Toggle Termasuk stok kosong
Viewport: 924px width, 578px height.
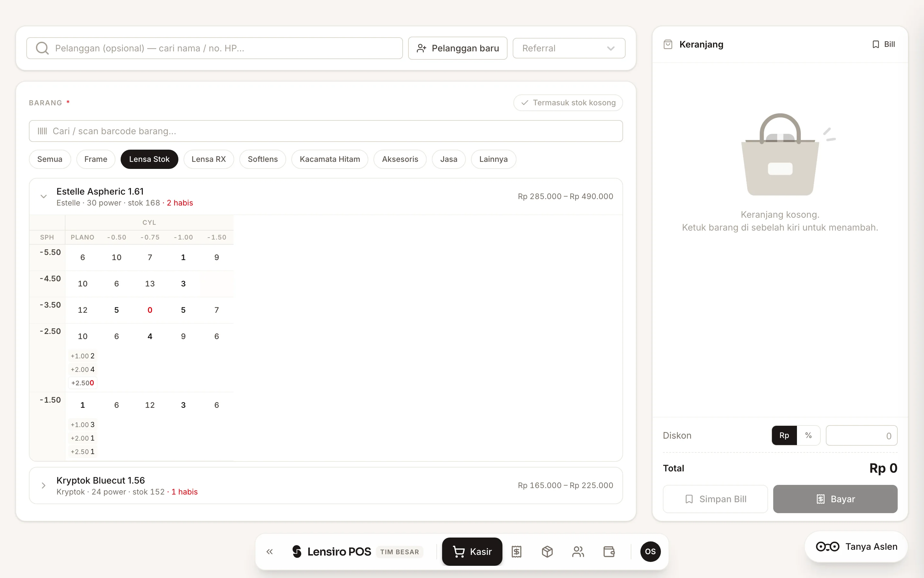click(568, 102)
